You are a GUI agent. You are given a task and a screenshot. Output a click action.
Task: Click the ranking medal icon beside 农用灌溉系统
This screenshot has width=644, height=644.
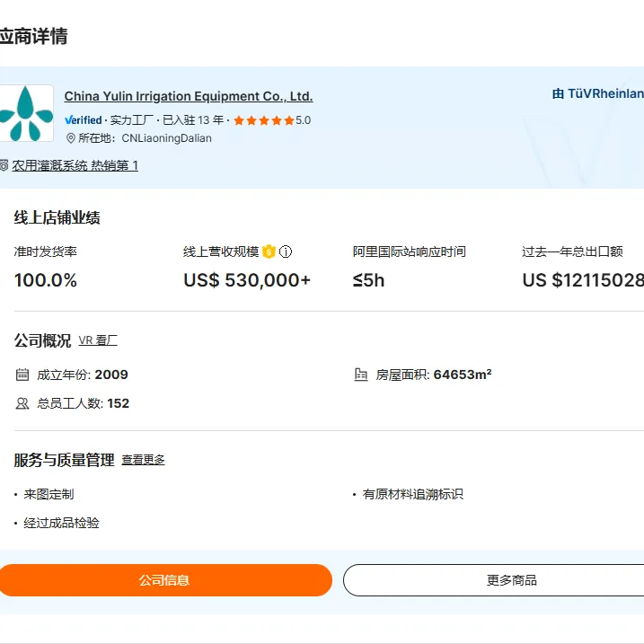tap(4, 165)
